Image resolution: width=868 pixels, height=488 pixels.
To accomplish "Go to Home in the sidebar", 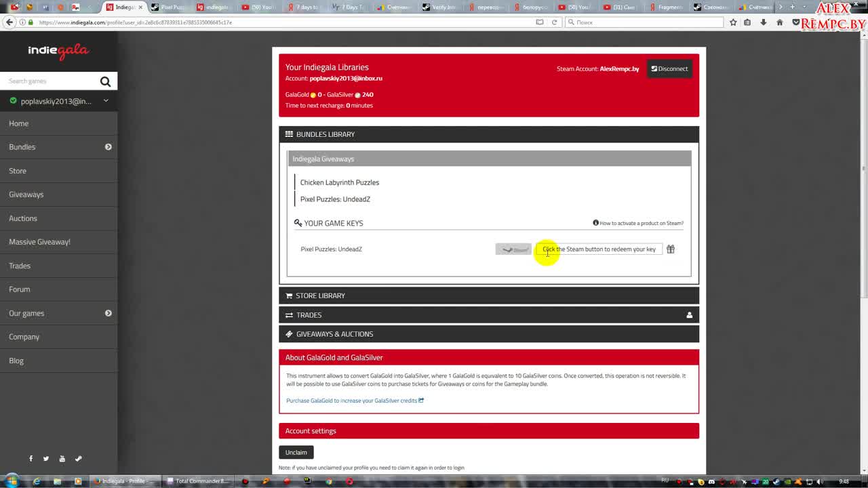I will coord(19,123).
